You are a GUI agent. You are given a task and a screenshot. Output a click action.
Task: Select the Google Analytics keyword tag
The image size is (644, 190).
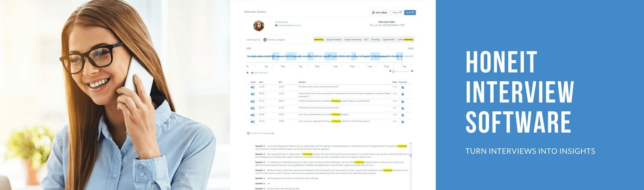click(334, 40)
